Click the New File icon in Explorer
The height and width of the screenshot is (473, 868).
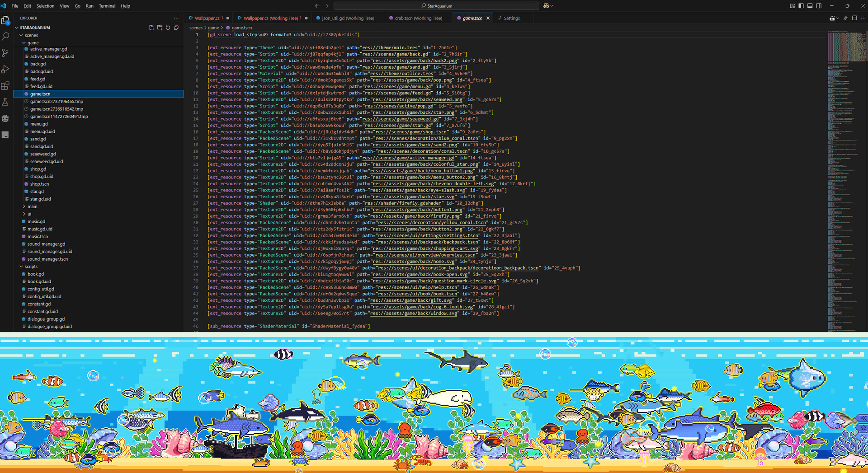(x=151, y=28)
